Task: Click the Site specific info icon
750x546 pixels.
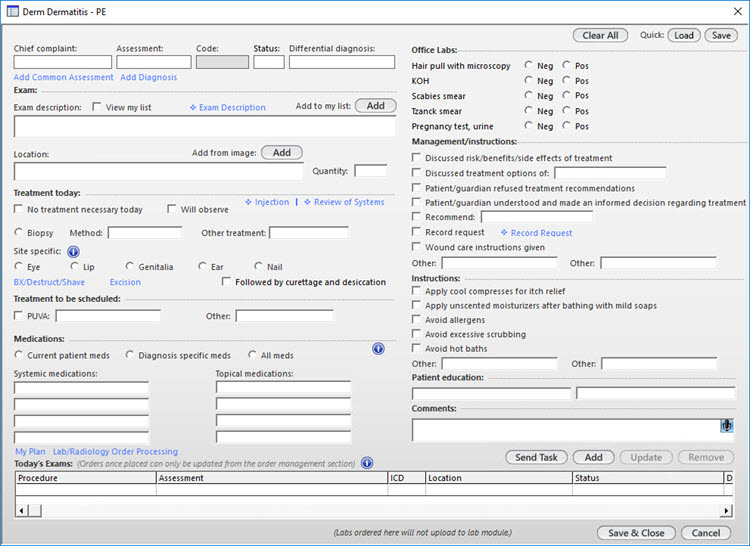Action: [x=73, y=251]
